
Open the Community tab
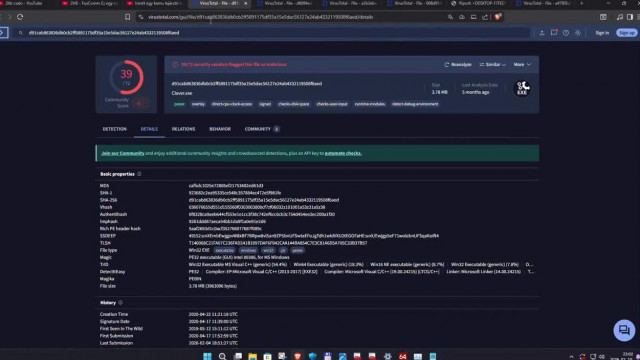262,129
